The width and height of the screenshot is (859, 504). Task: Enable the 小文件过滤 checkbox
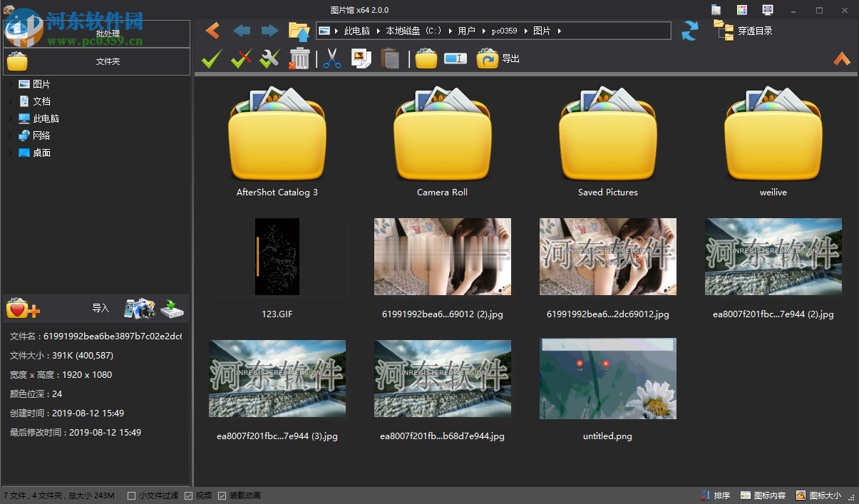click(x=131, y=495)
